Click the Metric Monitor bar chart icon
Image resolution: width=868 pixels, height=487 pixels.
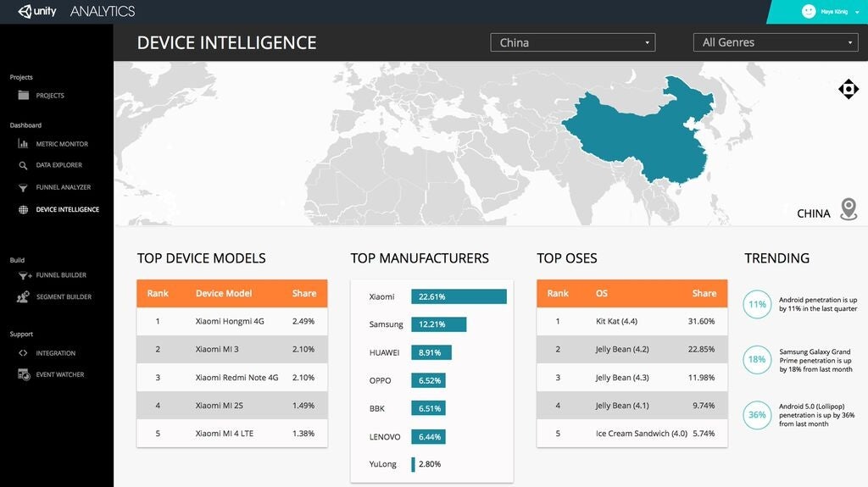click(23, 143)
